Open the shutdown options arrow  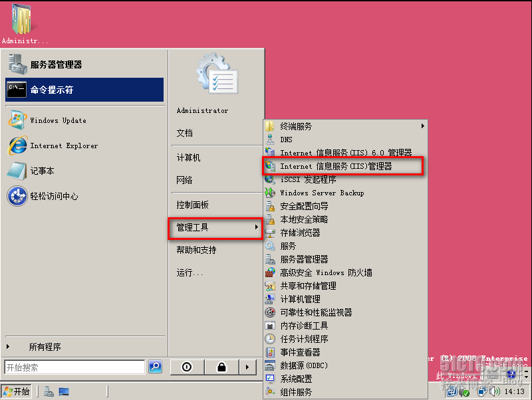(247, 367)
